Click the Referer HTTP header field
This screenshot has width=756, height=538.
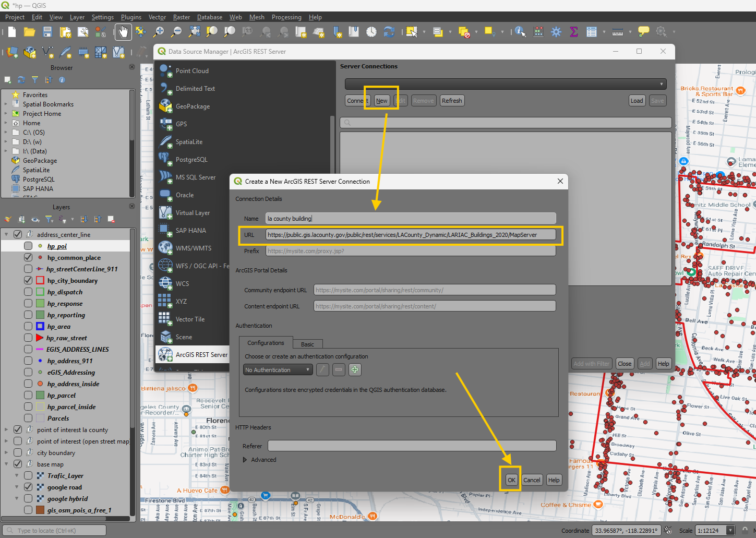click(412, 446)
